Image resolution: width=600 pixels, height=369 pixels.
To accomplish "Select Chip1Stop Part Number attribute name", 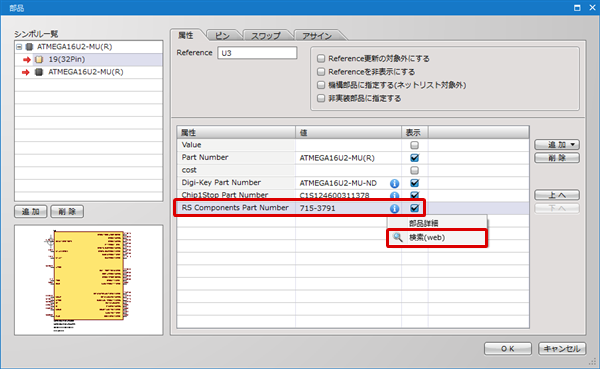I will tap(225, 195).
